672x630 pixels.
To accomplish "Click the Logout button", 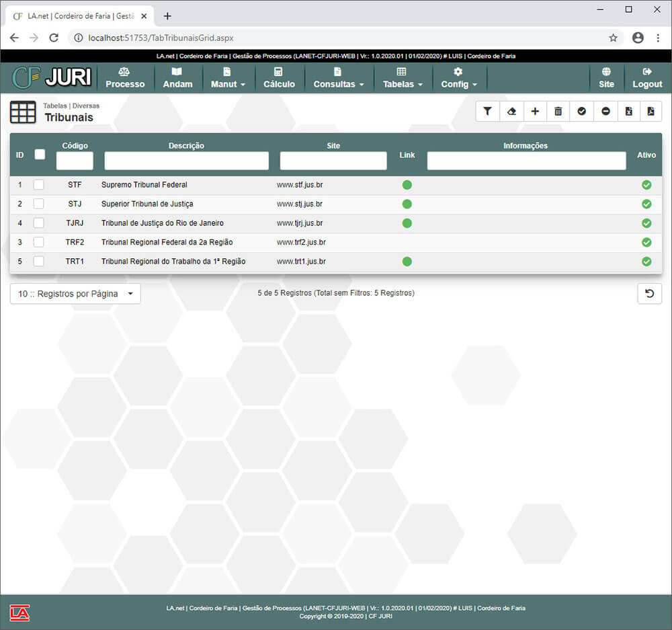I will [x=647, y=78].
